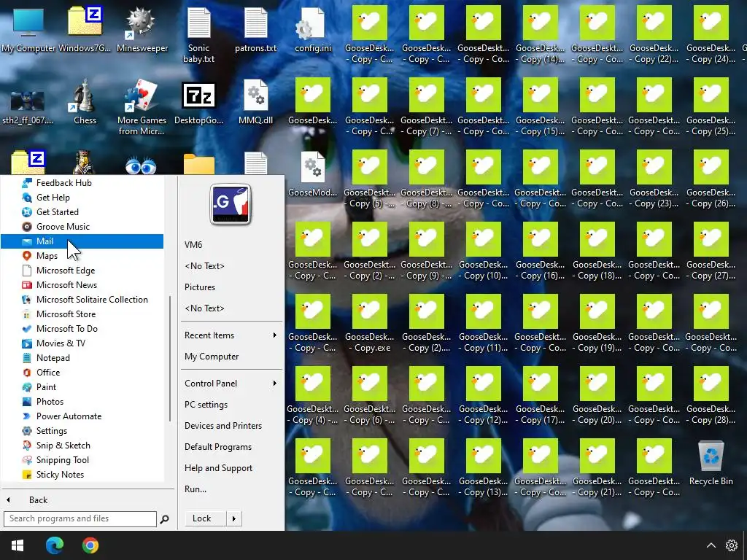Click the Windows Start button
The image size is (747, 560).
[18, 545]
